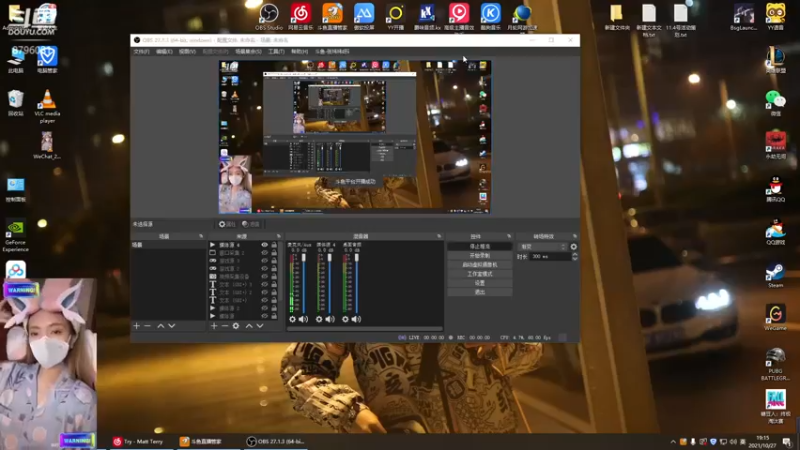
Task: Adjust 媒体源 4 mixer volume fader
Action: 330,258
